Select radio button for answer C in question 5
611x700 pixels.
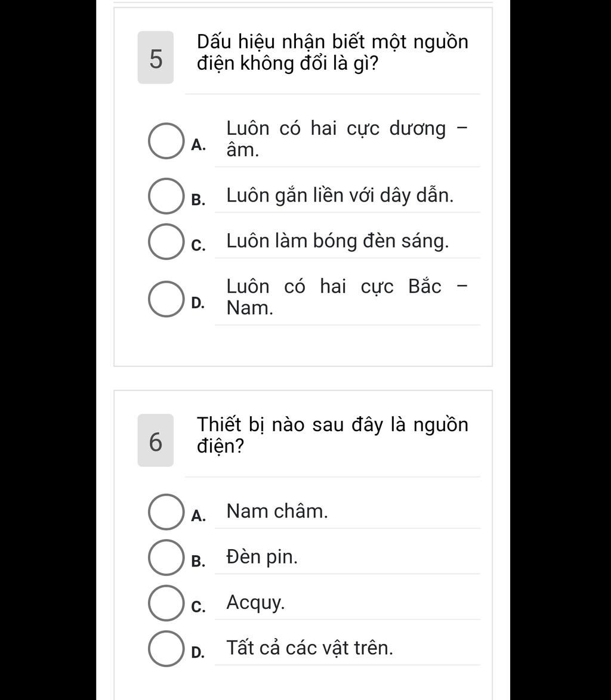point(166,241)
